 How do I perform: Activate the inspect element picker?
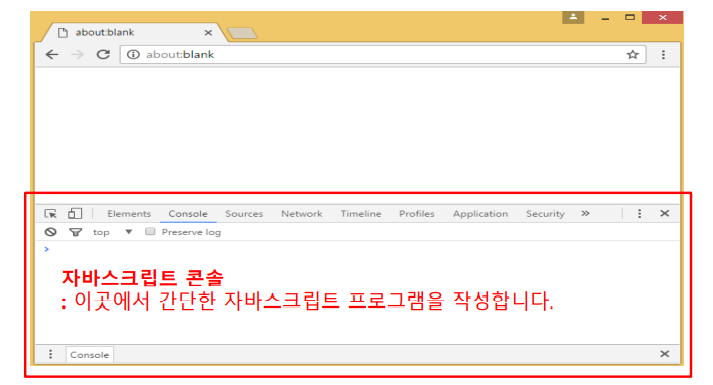tap(50, 214)
